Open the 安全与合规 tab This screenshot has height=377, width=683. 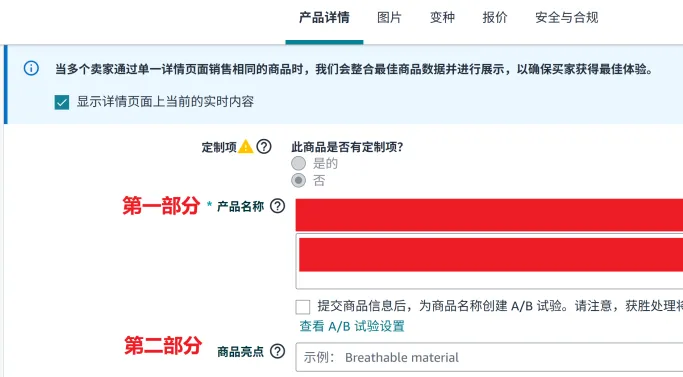tap(566, 17)
